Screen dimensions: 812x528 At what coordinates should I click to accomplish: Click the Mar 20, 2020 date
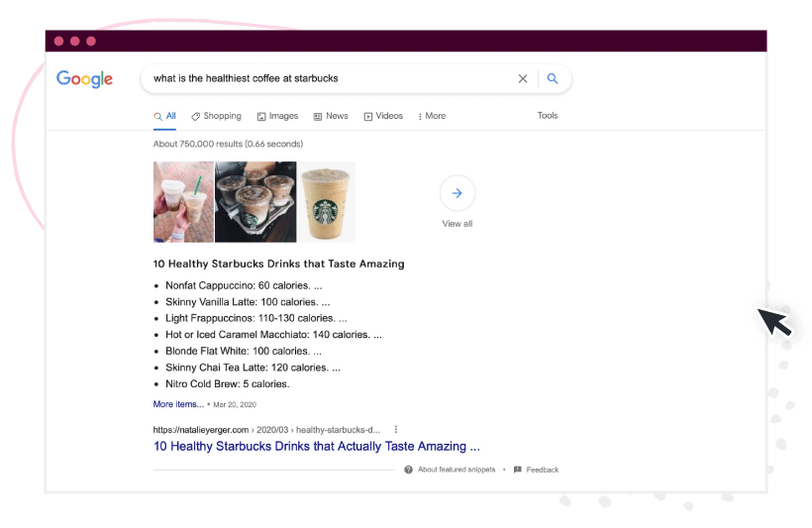[x=235, y=405]
